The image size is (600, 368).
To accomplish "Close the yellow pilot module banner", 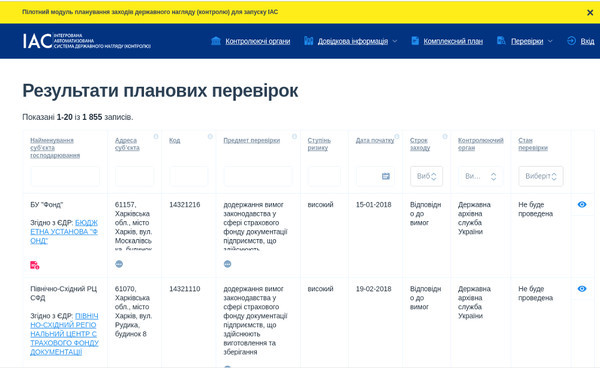I will (x=590, y=13).
